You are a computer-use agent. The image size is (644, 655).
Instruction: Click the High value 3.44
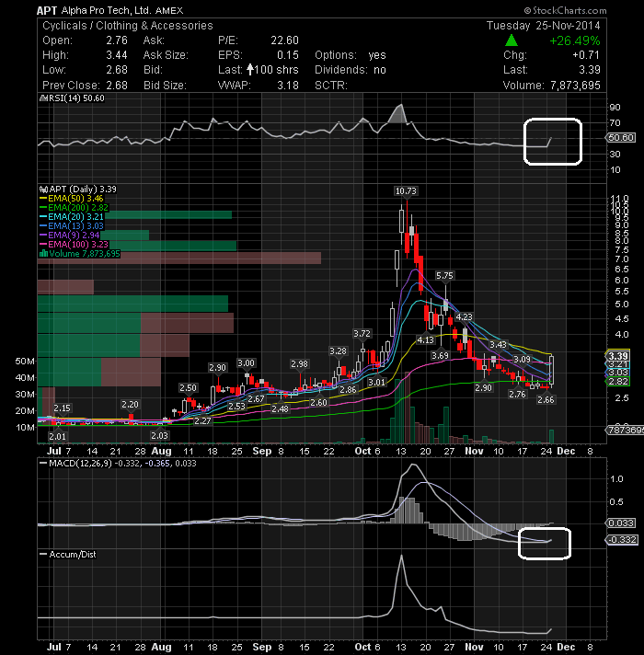pos(117,55)
